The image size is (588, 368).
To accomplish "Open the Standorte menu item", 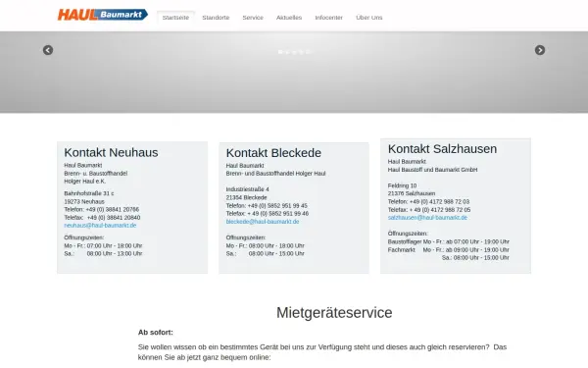I will 216,18.
